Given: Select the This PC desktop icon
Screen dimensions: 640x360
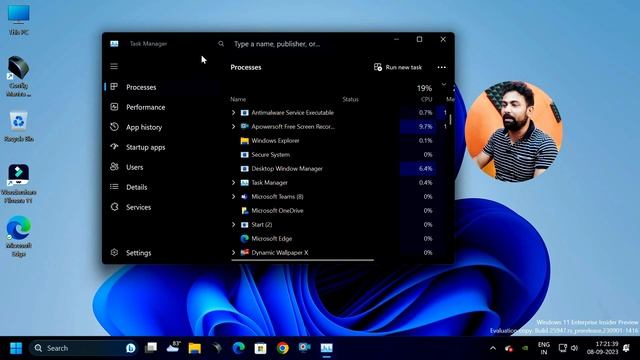Looking at the screenshot, I should 19,20.
